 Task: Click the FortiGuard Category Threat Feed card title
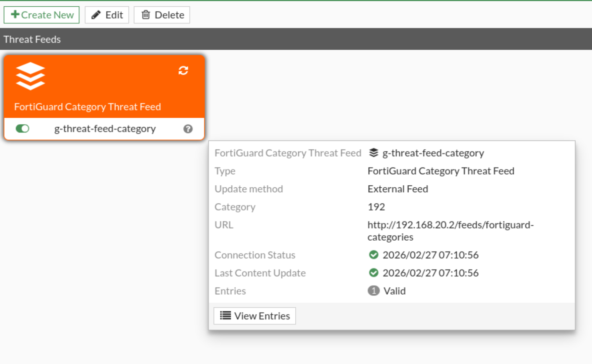(87, 107)
